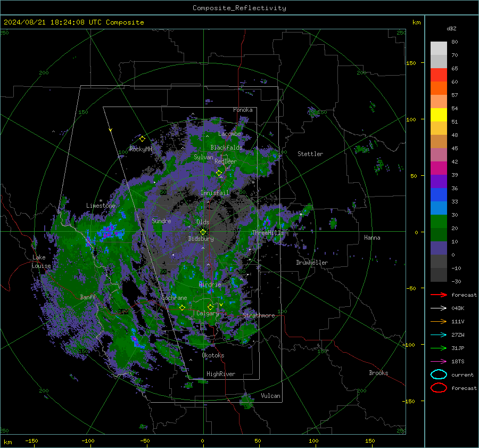The width and height of the screenshot is (479, 448).
Task: Click the Stettler label
Action: pos(310,154)
